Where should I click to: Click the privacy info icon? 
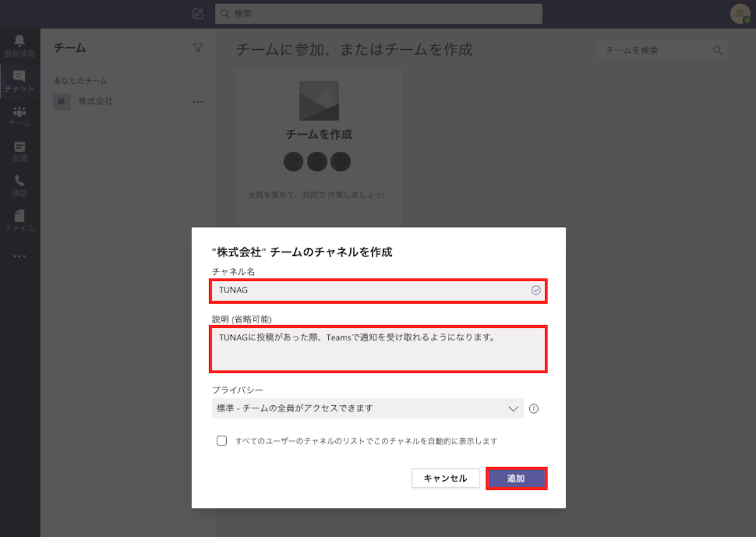click(534, 408)
